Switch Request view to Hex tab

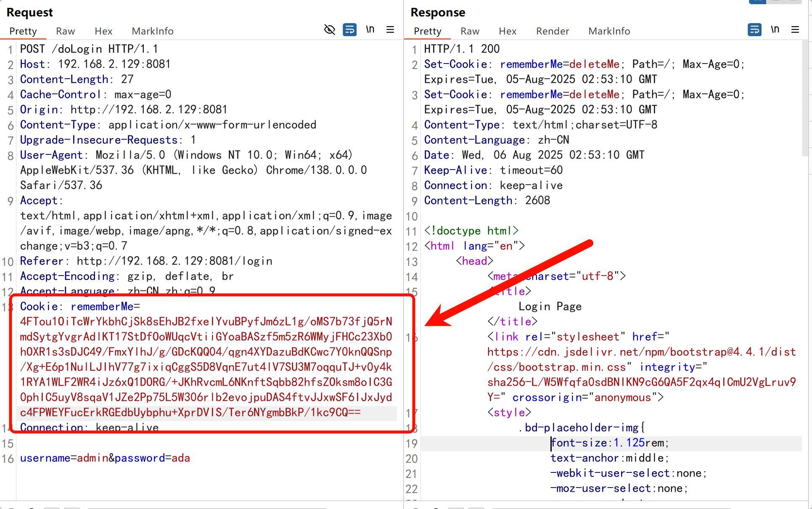point(103,31)
